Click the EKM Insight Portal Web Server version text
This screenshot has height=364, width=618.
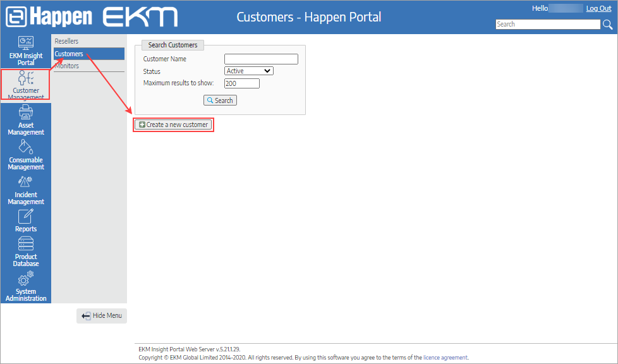(190, 349)
